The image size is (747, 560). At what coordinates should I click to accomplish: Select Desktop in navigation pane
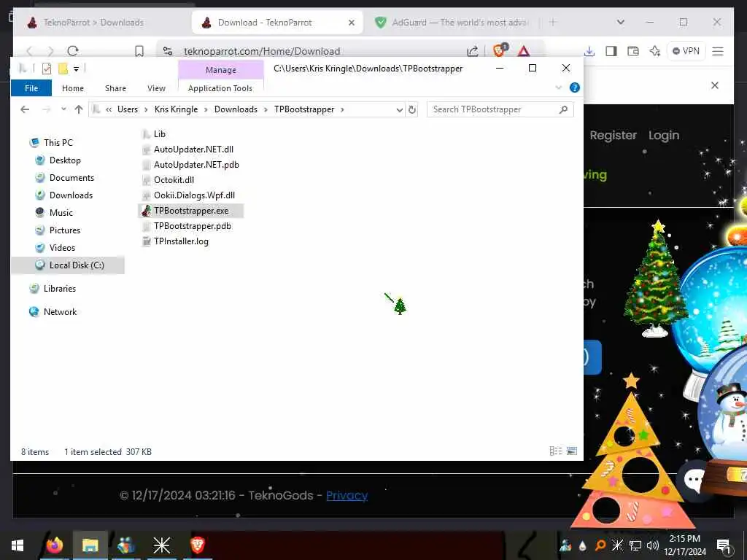click(65, 160)
